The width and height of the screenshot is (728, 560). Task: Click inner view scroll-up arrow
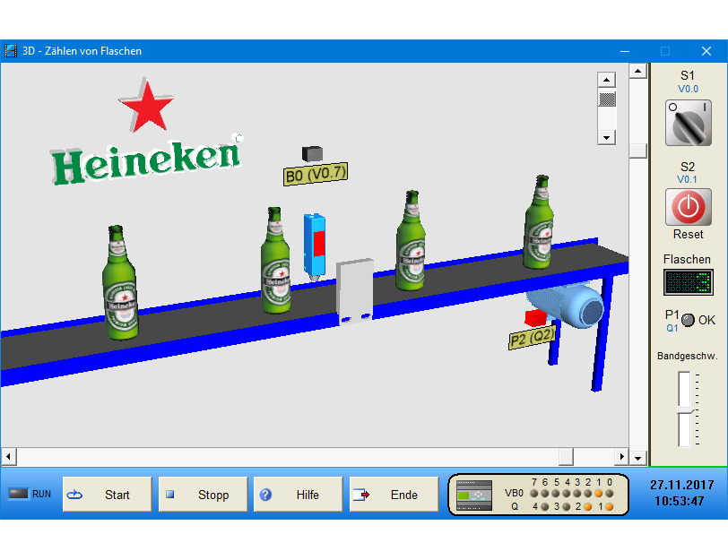tap(606, 80)
